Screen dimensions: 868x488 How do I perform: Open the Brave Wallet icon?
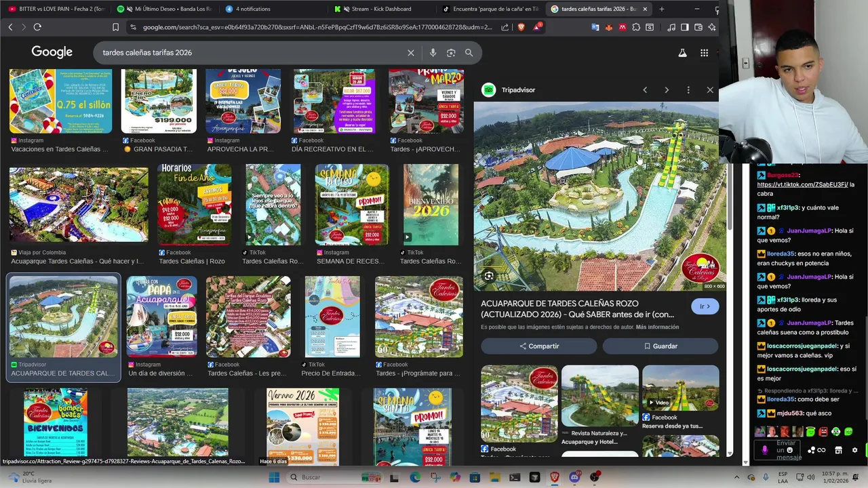(698, 27)
